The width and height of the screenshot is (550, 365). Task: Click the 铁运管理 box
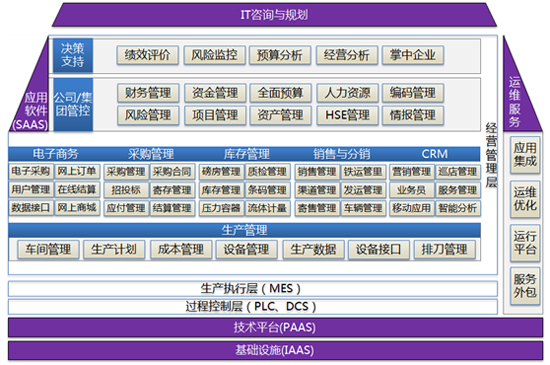pos(363,172)
